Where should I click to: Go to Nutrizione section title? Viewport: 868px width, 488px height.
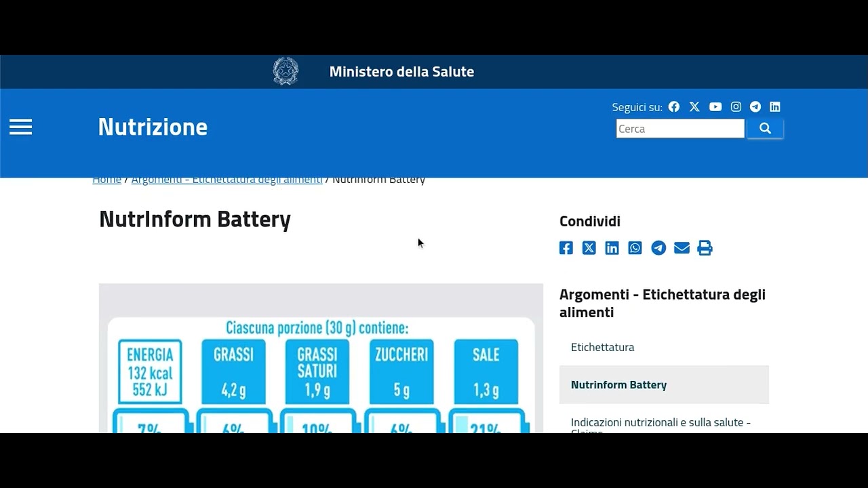(x=153, y=127)
